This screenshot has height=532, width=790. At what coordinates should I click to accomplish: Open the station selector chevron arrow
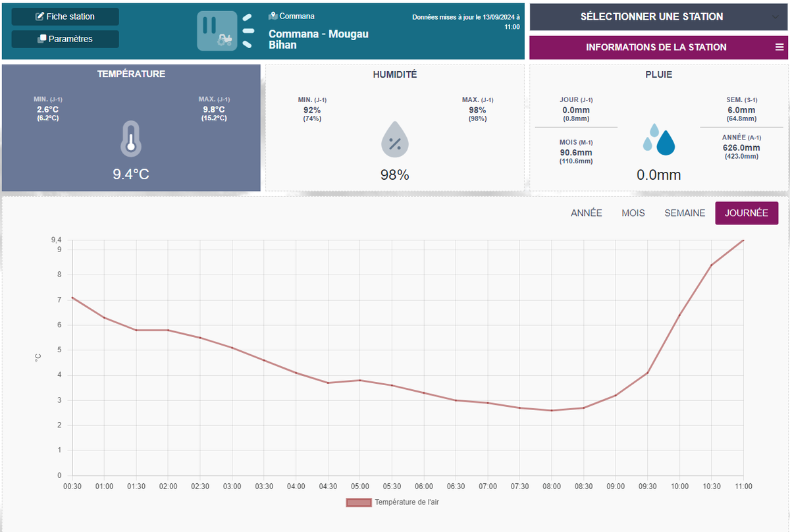(x=777, y=16)
